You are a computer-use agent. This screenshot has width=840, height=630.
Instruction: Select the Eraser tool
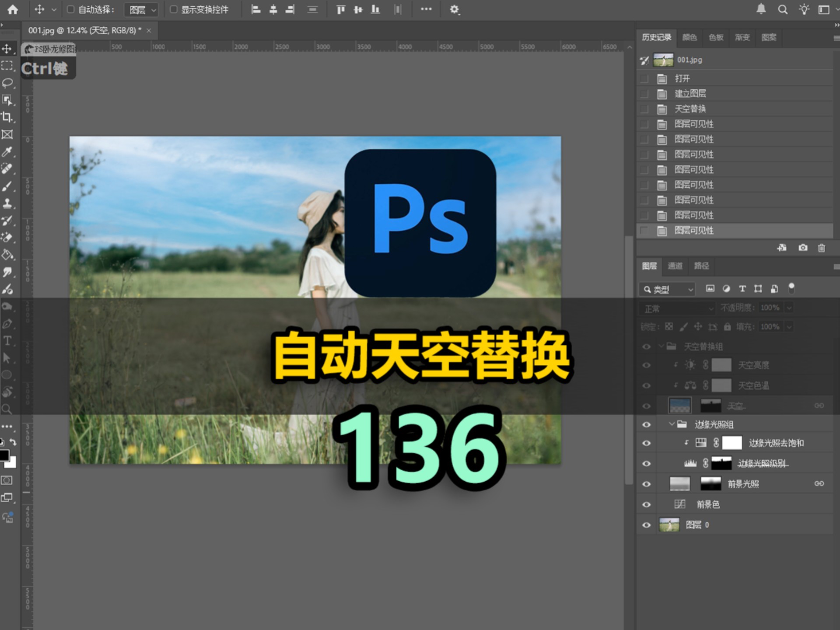pos(7,238)
